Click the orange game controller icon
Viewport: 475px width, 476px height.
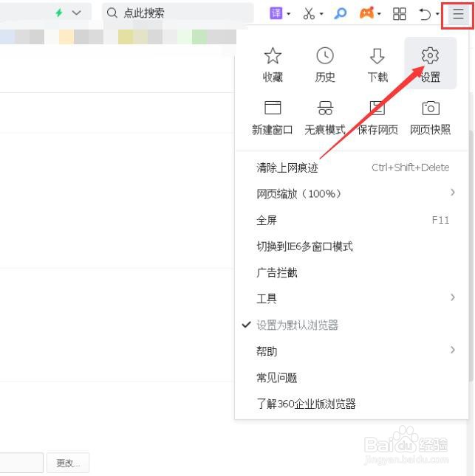click(367, 13)
